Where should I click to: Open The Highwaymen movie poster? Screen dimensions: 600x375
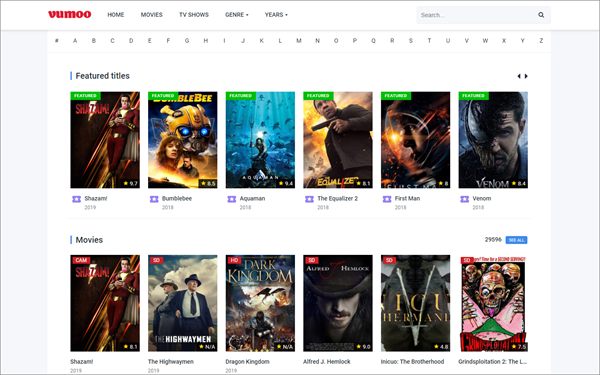coord(183,303)
